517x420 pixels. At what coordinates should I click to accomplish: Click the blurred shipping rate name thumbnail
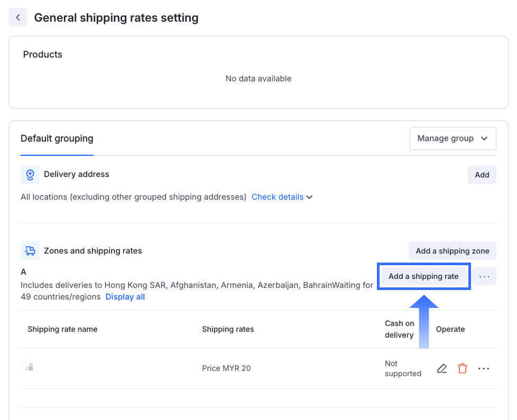30,367
